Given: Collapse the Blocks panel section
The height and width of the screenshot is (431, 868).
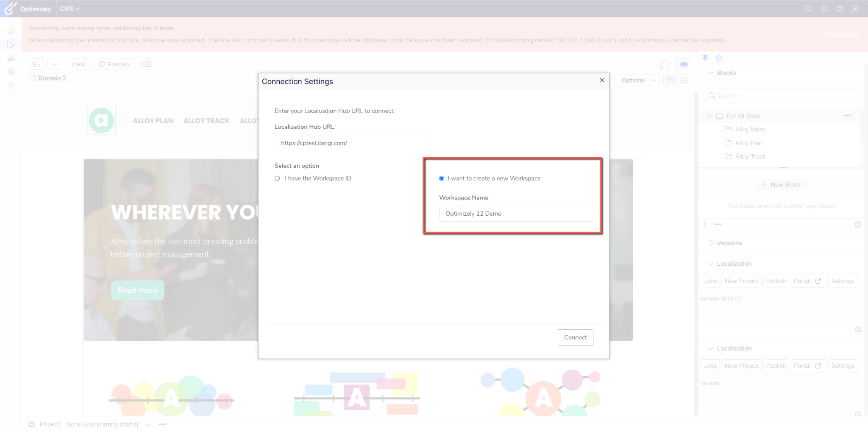Looking at the screenshot, I should tap(711, 73).
